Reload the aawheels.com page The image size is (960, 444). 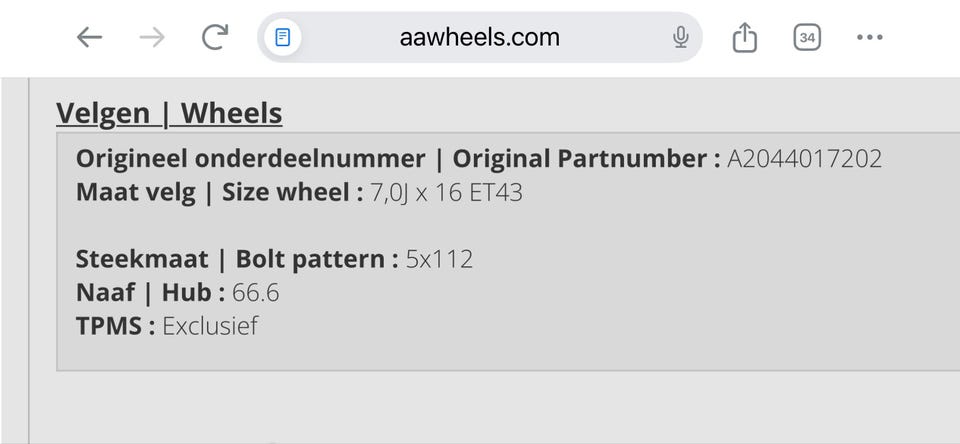pos(214,38)
